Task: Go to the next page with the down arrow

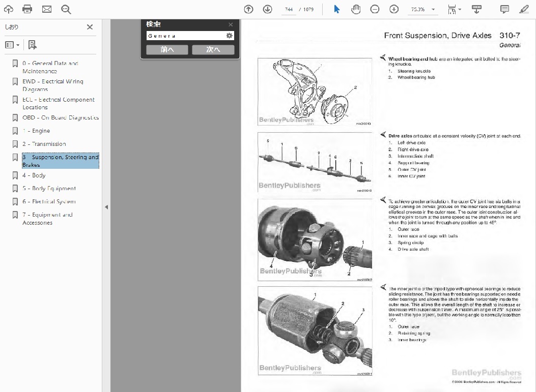Action: tap(267, 9)
